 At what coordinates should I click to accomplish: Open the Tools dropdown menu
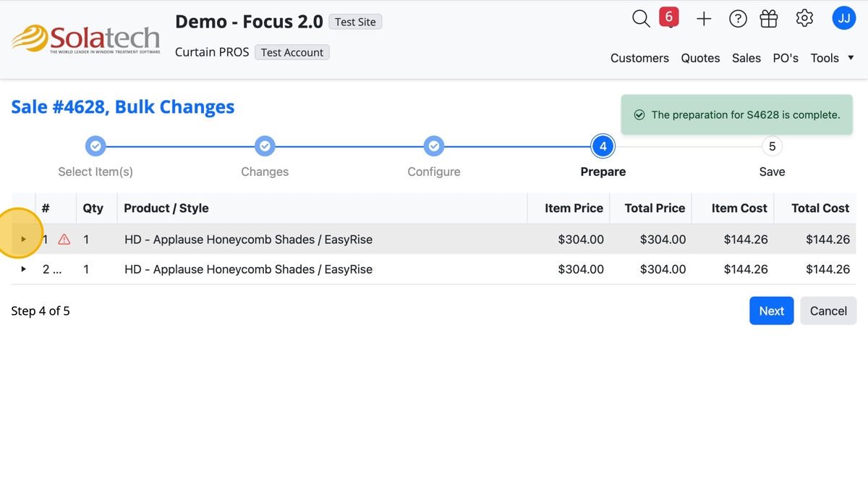point(832,58)
